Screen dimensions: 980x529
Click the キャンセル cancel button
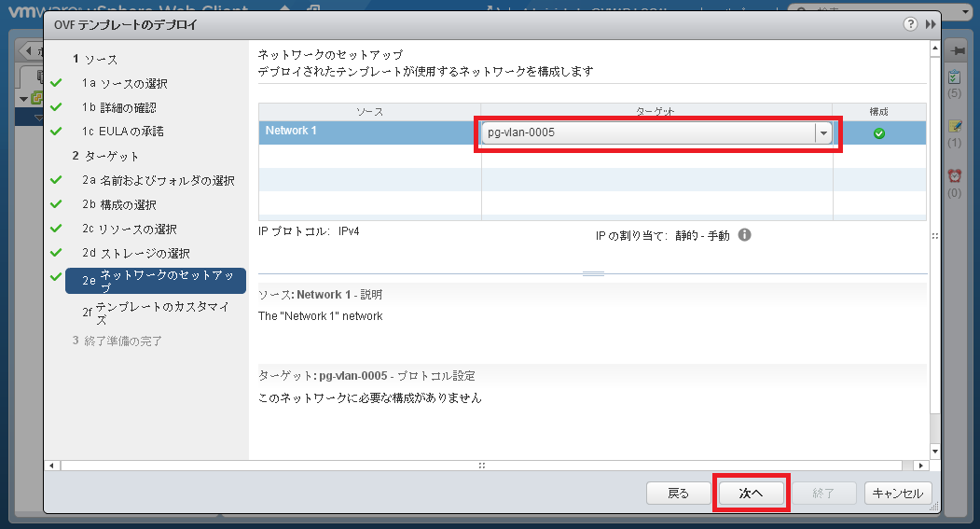point(898,494)
